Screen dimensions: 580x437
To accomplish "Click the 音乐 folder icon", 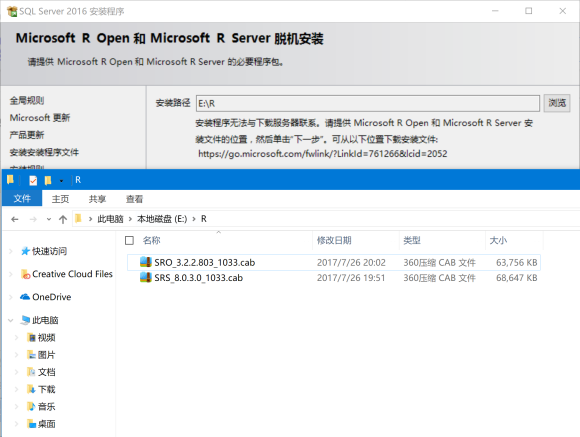I will pyautogui.click(x=32, y=407).
